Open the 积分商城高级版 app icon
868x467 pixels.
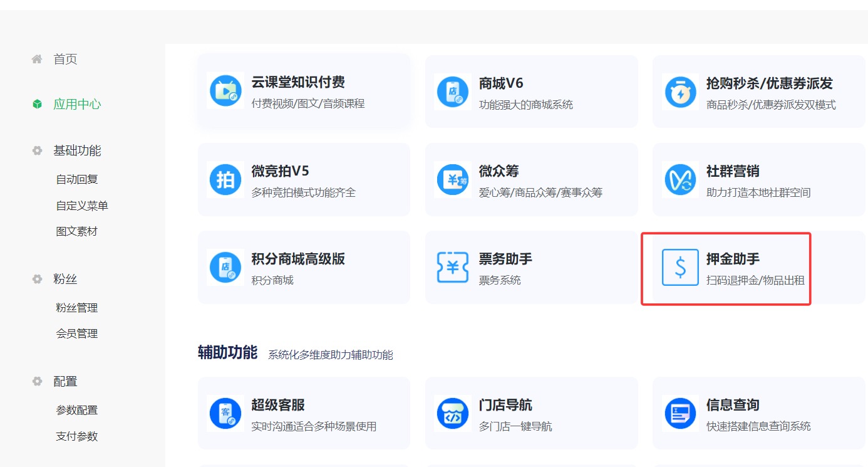coord(225,268)
